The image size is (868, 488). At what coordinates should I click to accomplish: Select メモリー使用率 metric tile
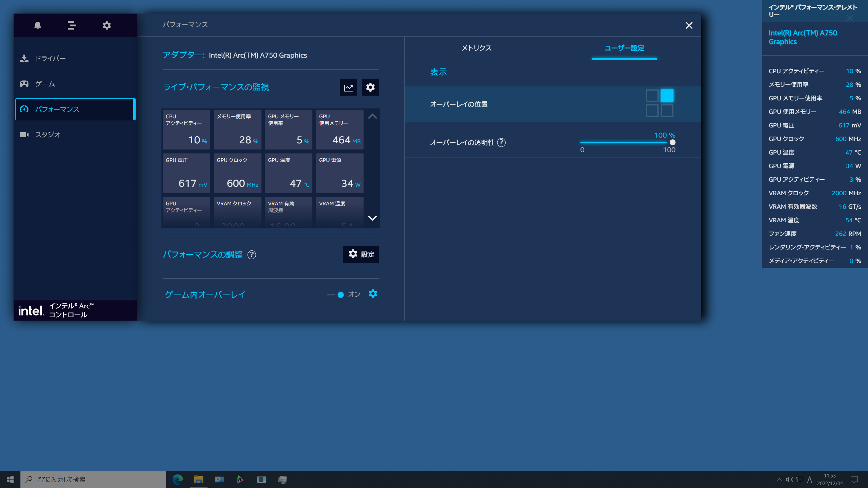237,129
